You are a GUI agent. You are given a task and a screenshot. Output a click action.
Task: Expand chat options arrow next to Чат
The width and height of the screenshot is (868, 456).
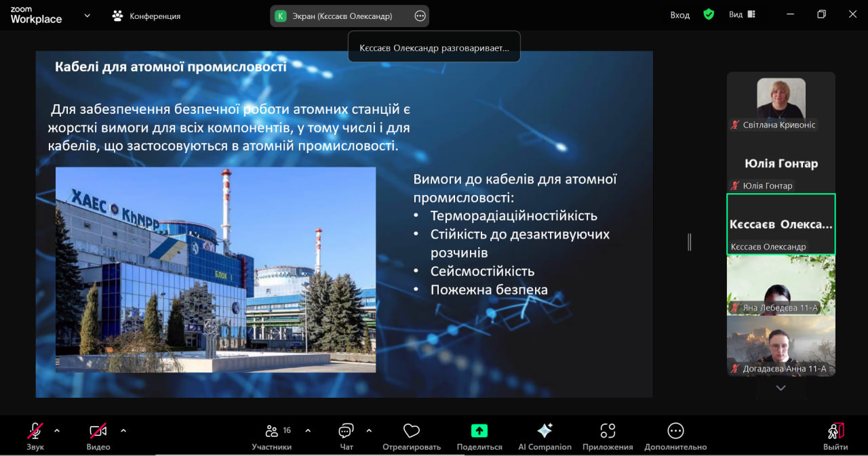tap(369, 430)
